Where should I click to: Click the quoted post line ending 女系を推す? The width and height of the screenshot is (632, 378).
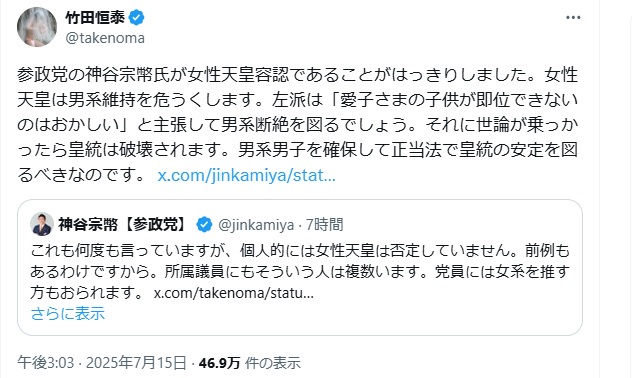pyautogui.click(x=300, y=272)
